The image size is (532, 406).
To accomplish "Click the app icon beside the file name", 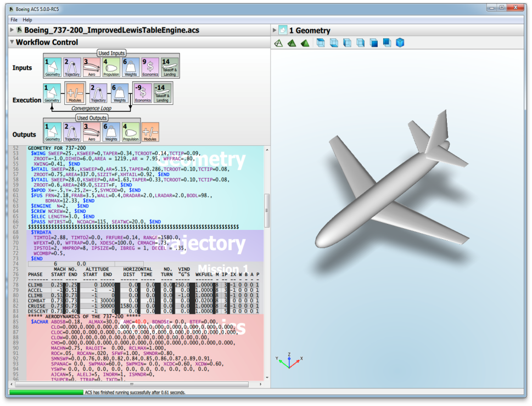I will (x=19, y=30).
